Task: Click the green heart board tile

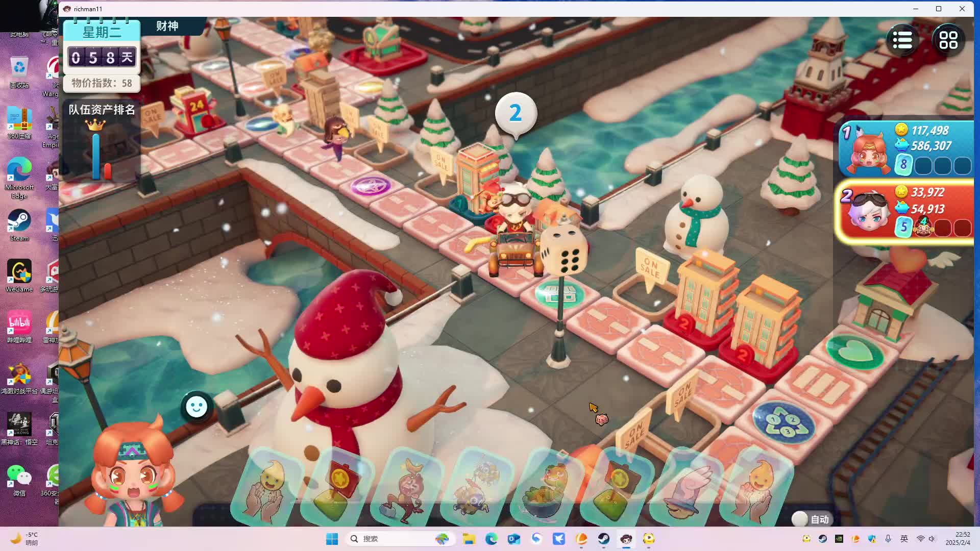Action: click(x=855, y=352)
